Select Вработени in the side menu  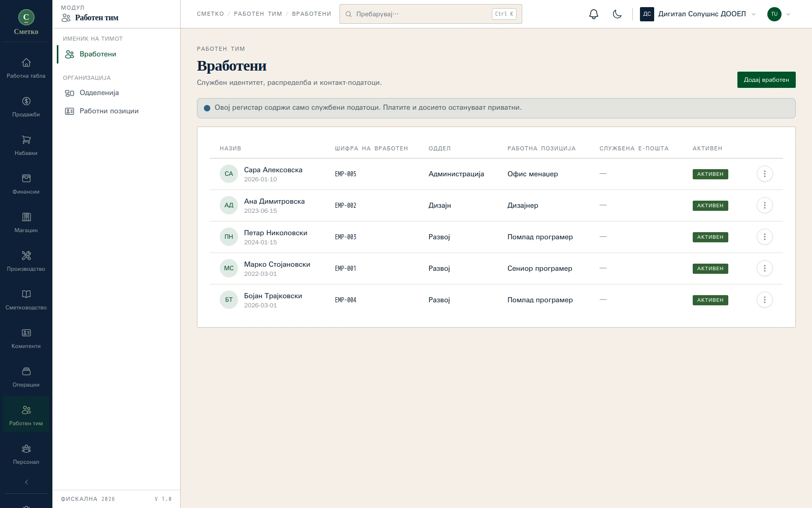[x=117, y=54]
